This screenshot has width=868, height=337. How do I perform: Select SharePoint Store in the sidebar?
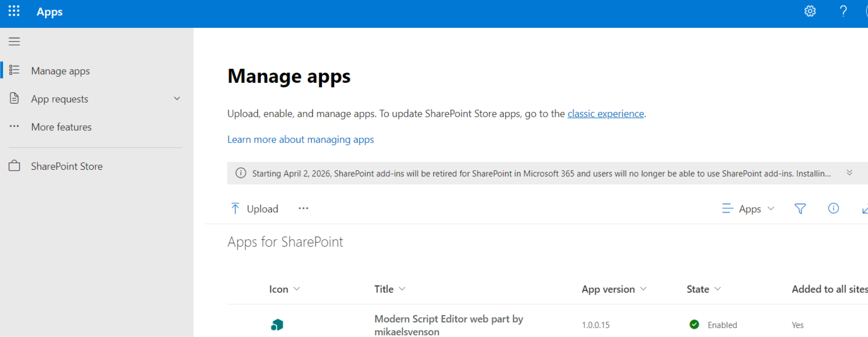[x=67, y=166]
